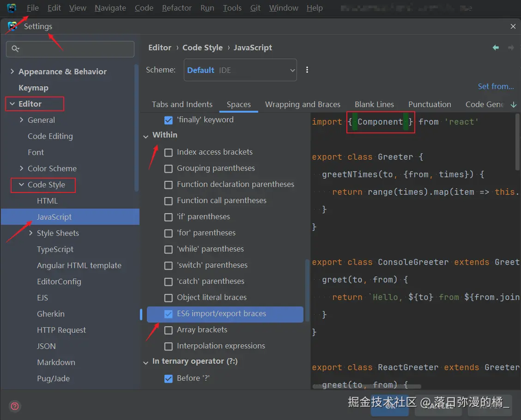521x420 pixels.
Task: Enable 'for' parentheses checkbox
Action: pyautogui.click(x=169, y=233)
